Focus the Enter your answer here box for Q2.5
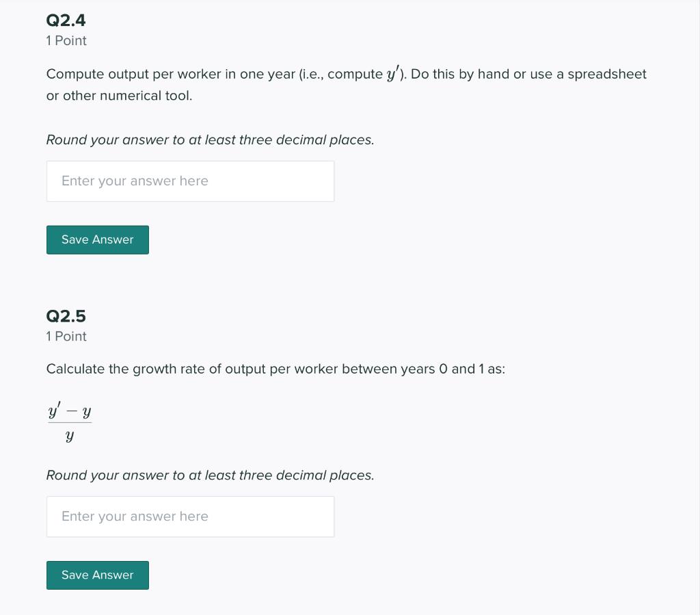Image resolution: width=700 pixels, height=615 pixels. pyautogui.click(x=190, y=516)
